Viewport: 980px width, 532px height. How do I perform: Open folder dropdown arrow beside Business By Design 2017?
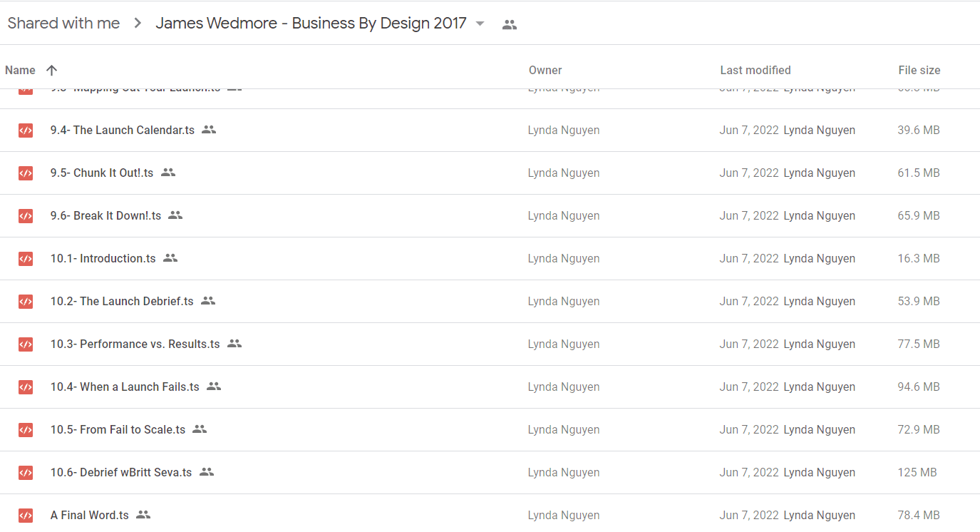pyautogui.click(x=480, y=24)
